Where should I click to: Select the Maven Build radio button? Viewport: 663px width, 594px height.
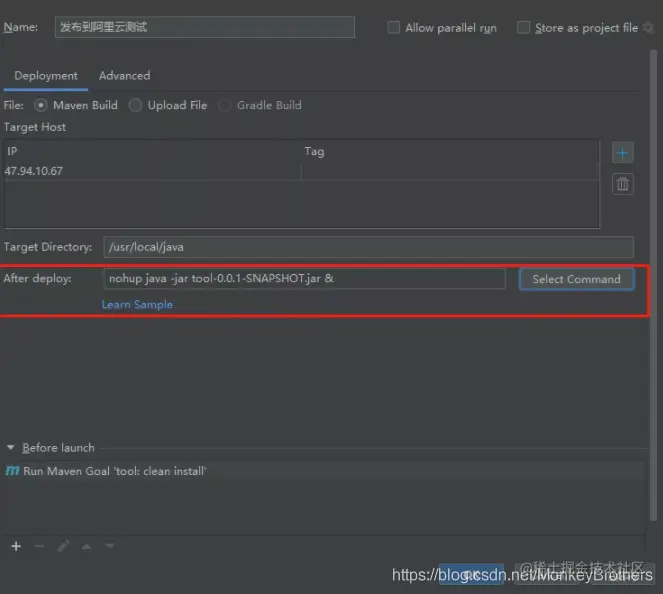point(41,105)
